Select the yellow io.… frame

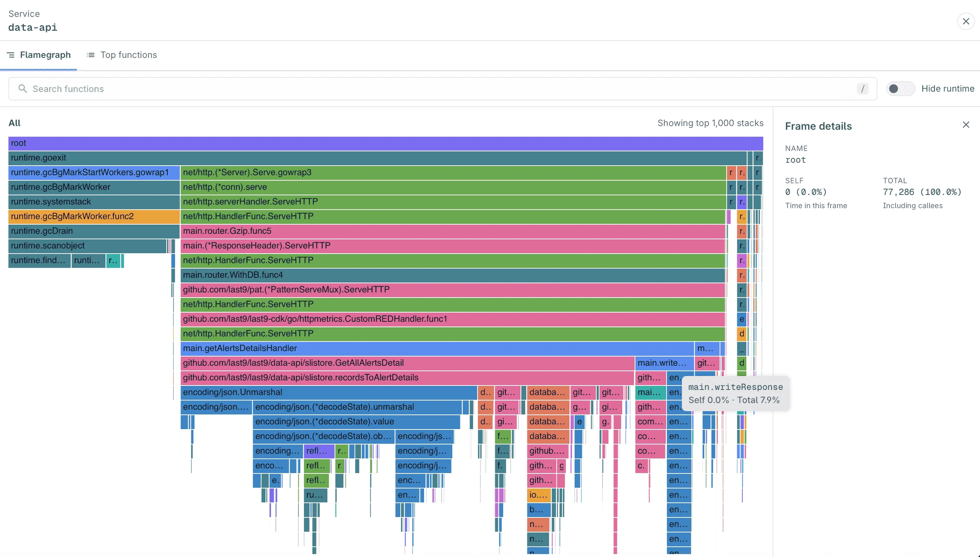(539, 495)
